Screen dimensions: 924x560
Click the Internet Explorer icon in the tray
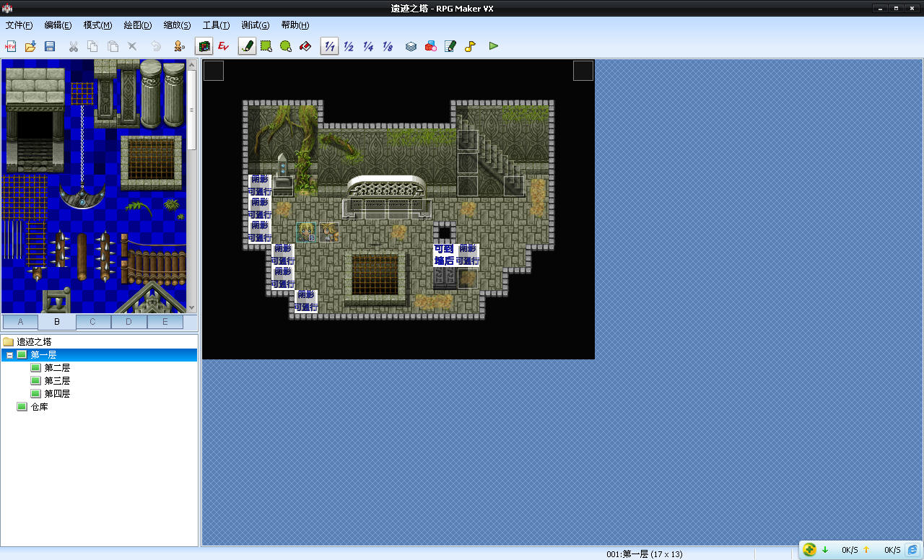pos(912,550)
